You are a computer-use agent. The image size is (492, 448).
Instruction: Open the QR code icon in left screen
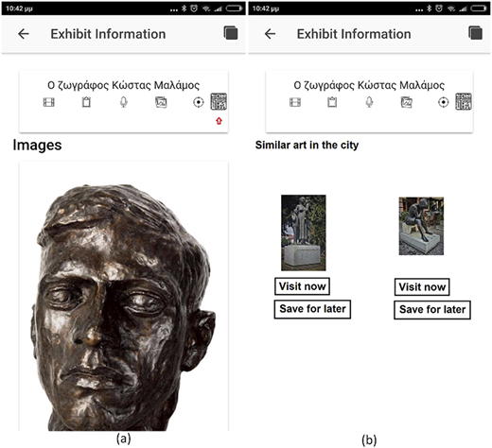click(219, 101)
